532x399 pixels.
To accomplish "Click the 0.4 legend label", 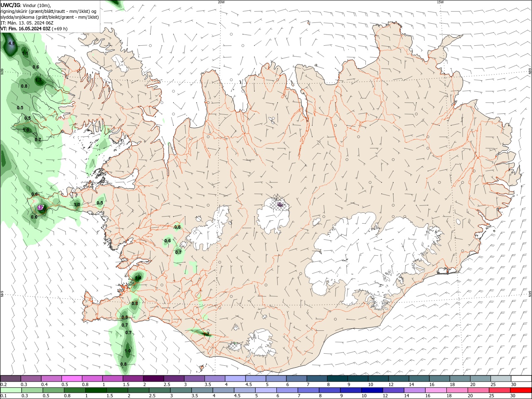I will point(44,384).
